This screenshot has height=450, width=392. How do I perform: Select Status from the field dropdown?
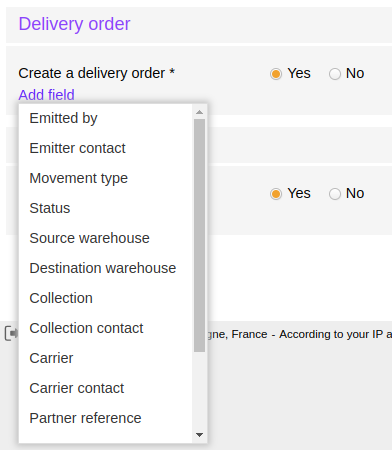click(x=105, y=208)
